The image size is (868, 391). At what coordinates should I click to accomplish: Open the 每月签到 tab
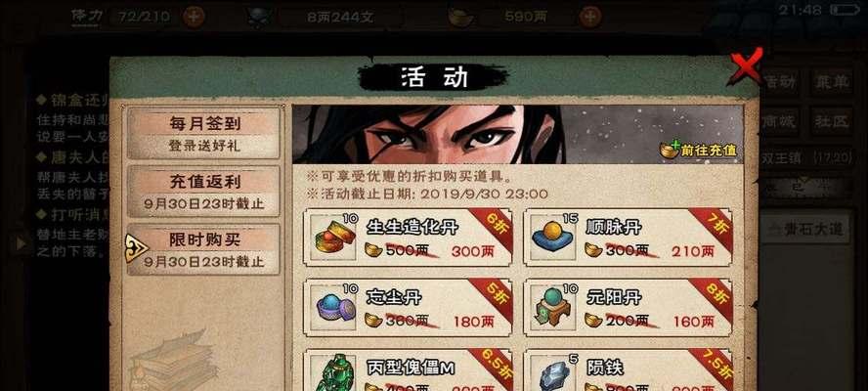(204, 134)
